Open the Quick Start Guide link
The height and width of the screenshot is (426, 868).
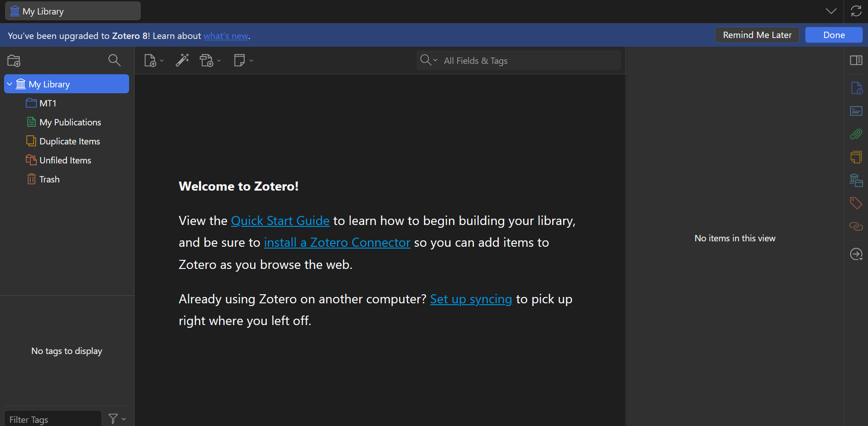[x=280, y=220]
